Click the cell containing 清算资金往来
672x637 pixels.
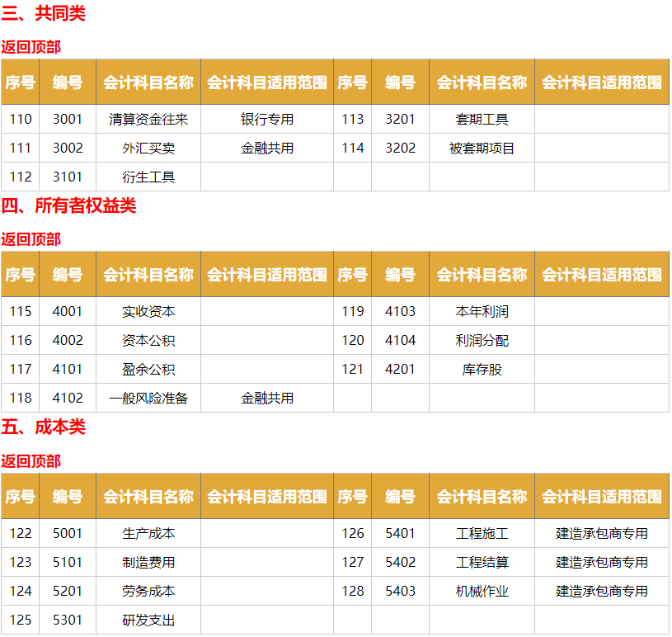pyautogui.click(x=148, y=120)
